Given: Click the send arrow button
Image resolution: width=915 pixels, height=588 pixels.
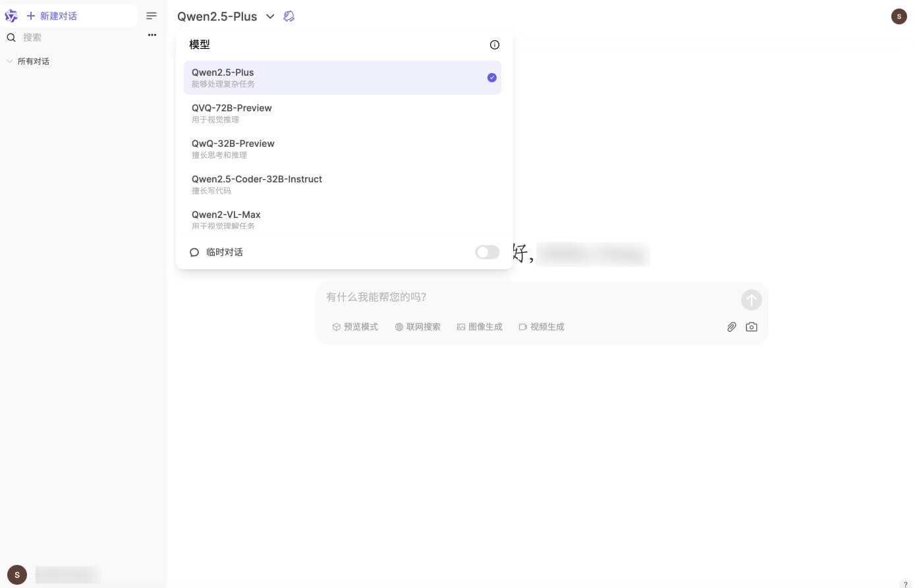Looking at the screenshot, I should click(x=752, y=300).
